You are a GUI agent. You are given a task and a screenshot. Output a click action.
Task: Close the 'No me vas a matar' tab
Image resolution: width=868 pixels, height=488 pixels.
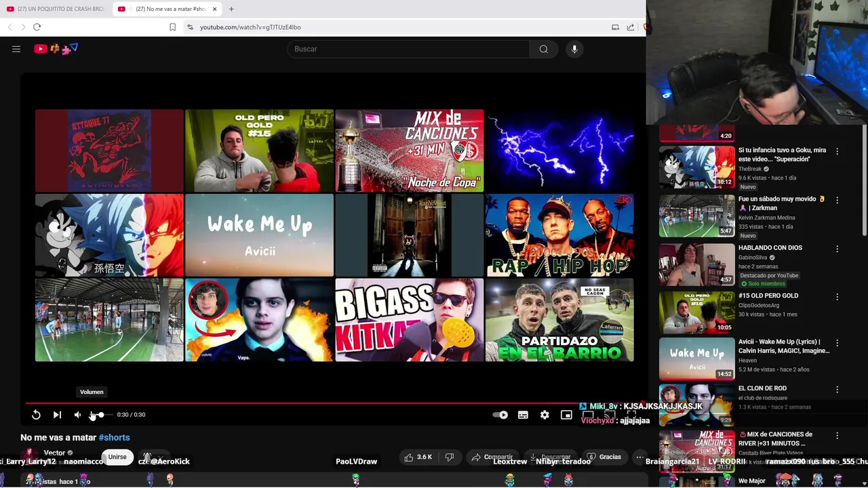coord(215,9)
